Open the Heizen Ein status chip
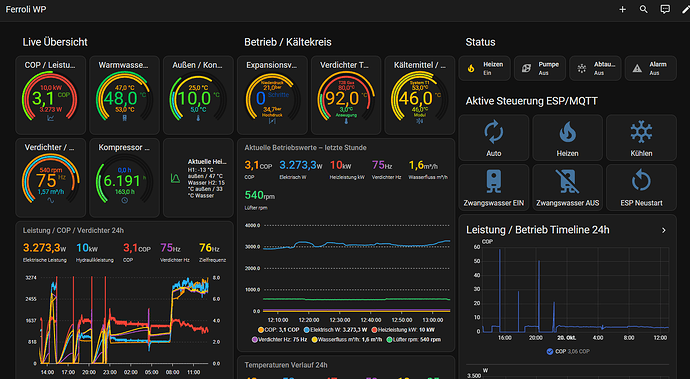The height and width of the screenshot is (379, 690). pyautogui.click(x=484, y=68)
